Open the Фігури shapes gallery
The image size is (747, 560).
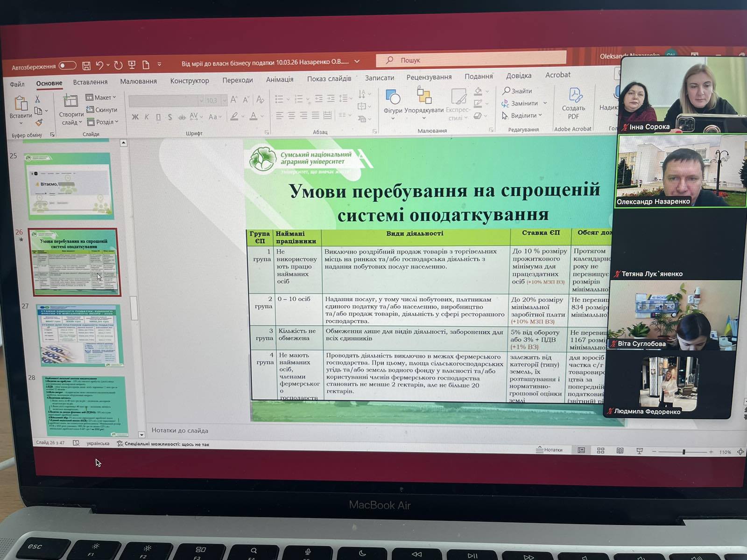tap(393, 102)
